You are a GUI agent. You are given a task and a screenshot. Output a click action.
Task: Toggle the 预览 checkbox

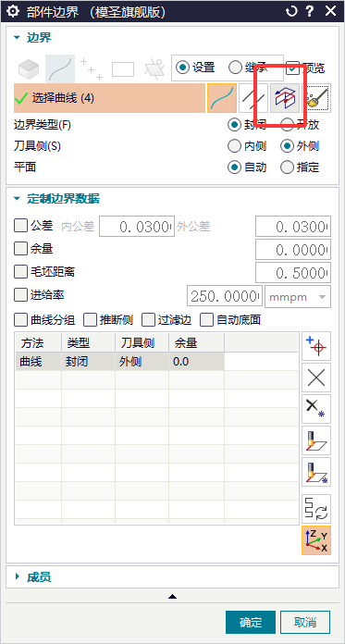tap(293, 68)
